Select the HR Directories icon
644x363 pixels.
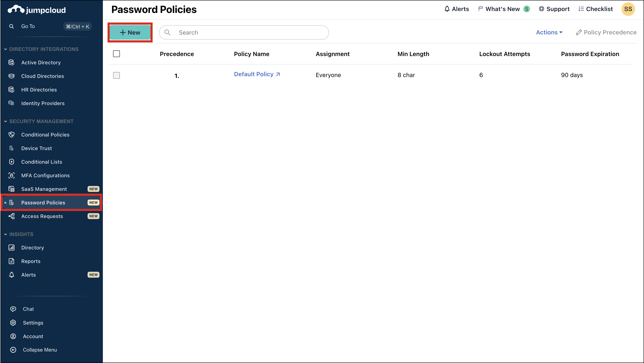(x=11, y=90)
